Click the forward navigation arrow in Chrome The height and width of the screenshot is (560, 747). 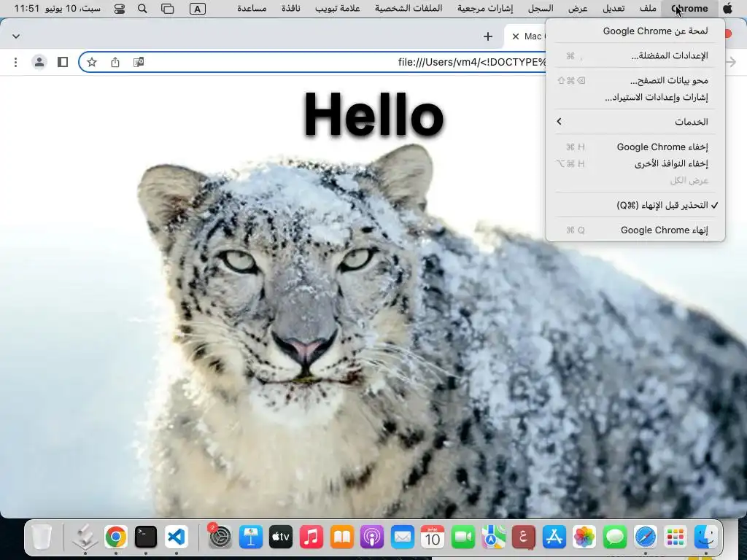pyautogui.click(x=731, y=62)
